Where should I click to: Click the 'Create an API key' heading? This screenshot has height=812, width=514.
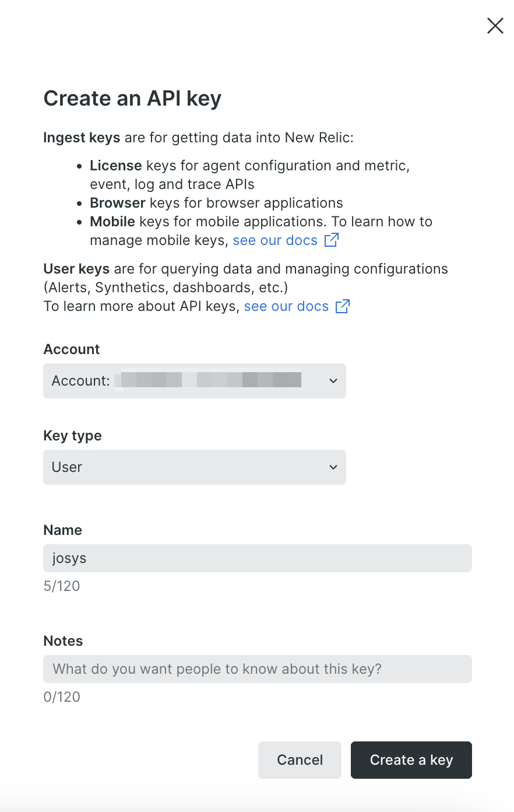pyautogui.click(x=132, y=99)
